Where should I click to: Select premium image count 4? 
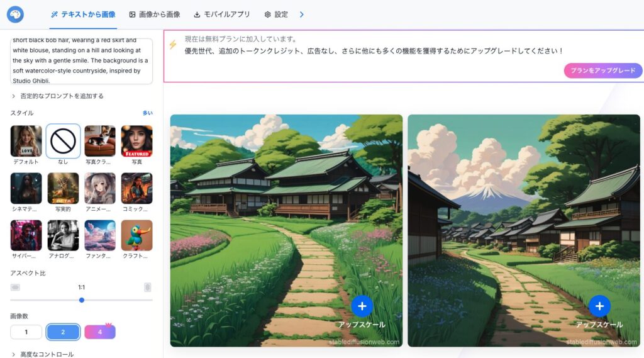[100, 332]
